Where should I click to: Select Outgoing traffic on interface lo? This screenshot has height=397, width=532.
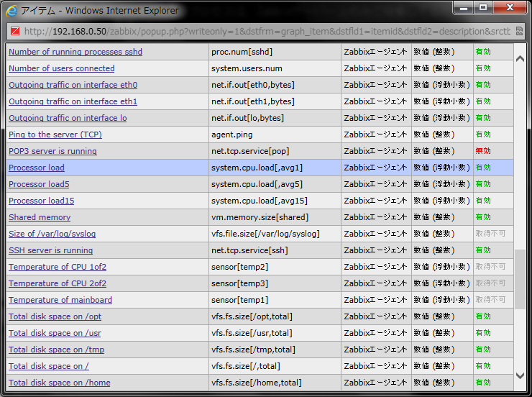pos(68,118)
